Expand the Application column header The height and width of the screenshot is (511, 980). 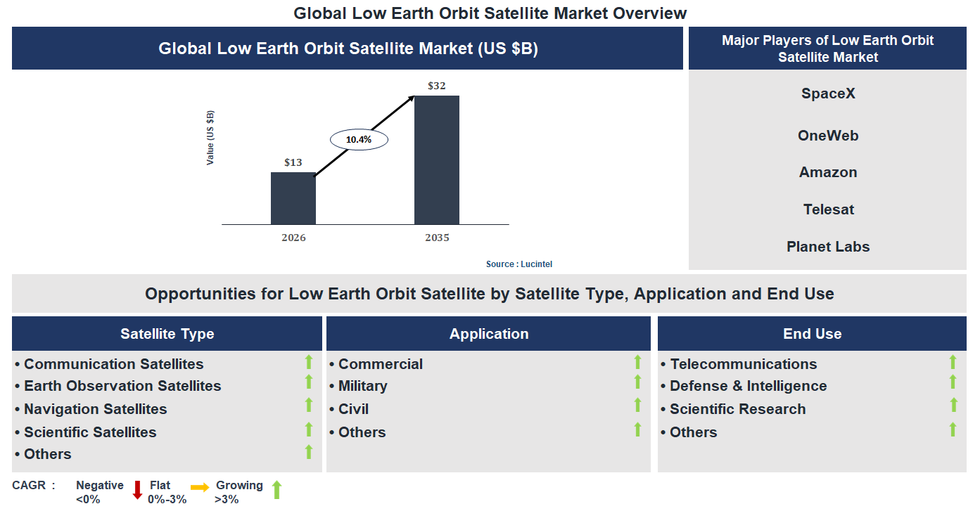click(489, 333)
